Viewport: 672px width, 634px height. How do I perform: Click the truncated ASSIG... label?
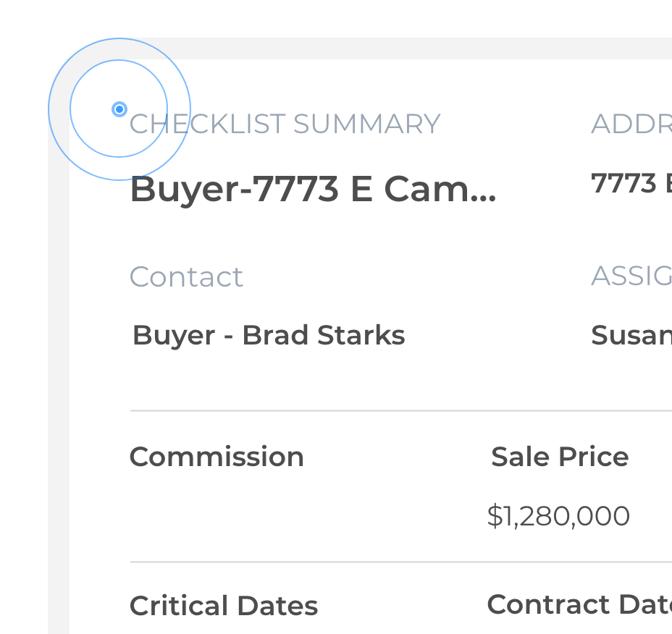tap(631, 276)
